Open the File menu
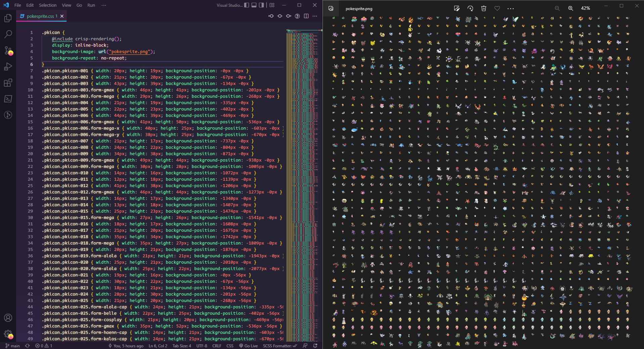Image resolution: width=644 pixels, height=349 pixels. 18,5
